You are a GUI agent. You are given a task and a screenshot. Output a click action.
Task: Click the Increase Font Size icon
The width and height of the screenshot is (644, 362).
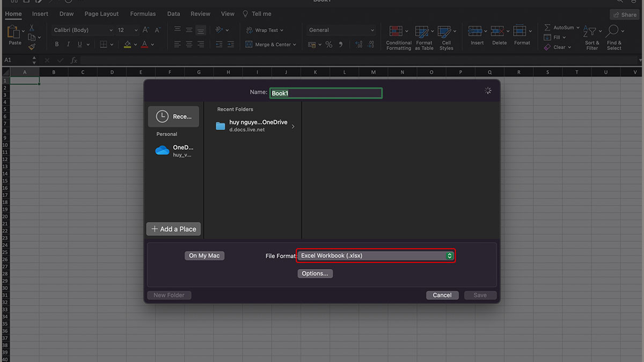coord(147,30)
